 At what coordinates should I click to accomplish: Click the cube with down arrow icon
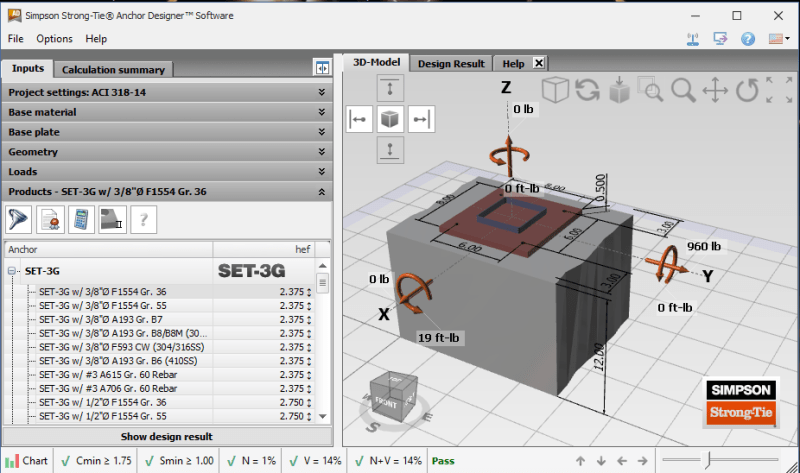(x=619, y=90)
